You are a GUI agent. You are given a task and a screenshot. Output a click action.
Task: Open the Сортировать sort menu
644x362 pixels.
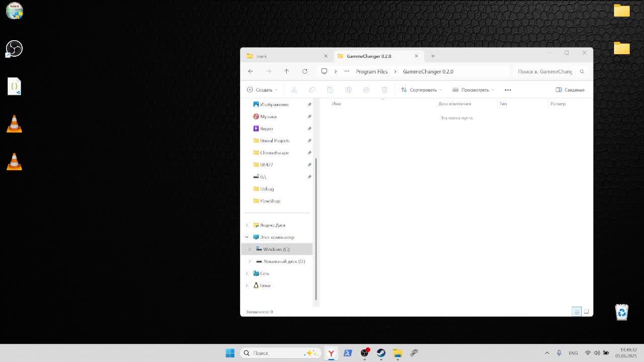[422, 90]
